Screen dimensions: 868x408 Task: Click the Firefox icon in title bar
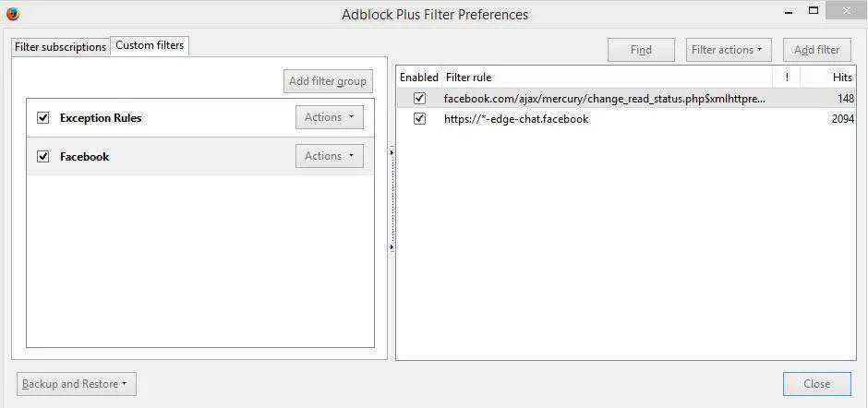12,14
